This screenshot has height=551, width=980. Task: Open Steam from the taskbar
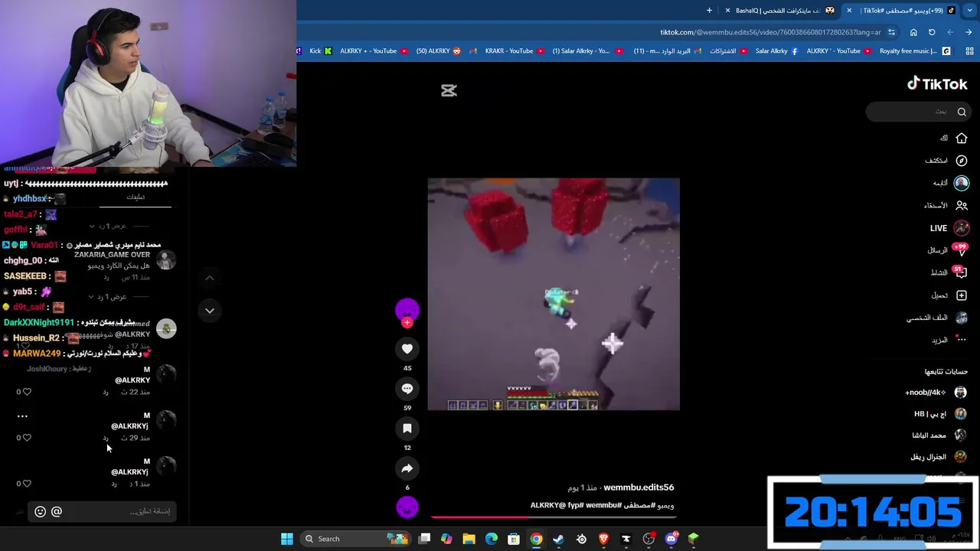pos(559,539)
